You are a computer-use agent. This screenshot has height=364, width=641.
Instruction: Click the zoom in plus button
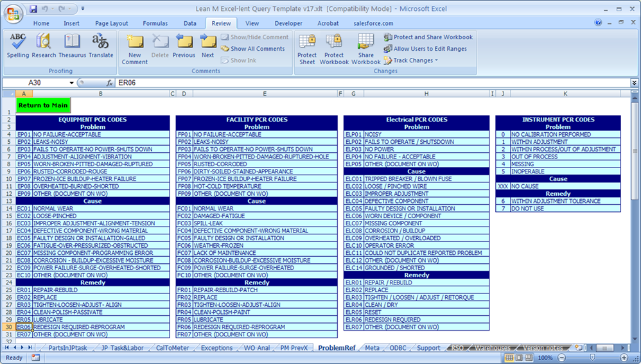[624, 358]
